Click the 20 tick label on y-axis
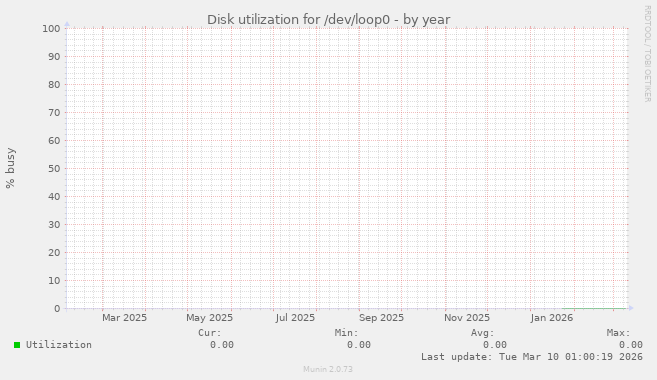 pos(54,253)
